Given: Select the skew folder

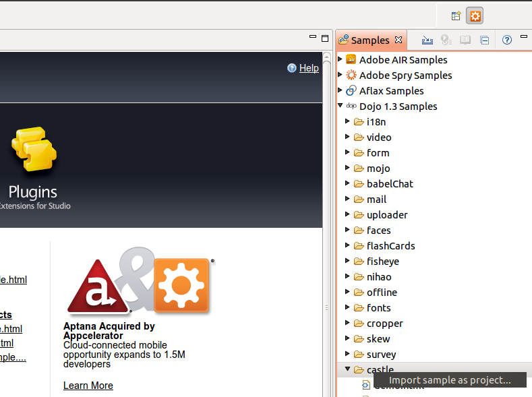Looking at the screenshot, I should (378, 339).
